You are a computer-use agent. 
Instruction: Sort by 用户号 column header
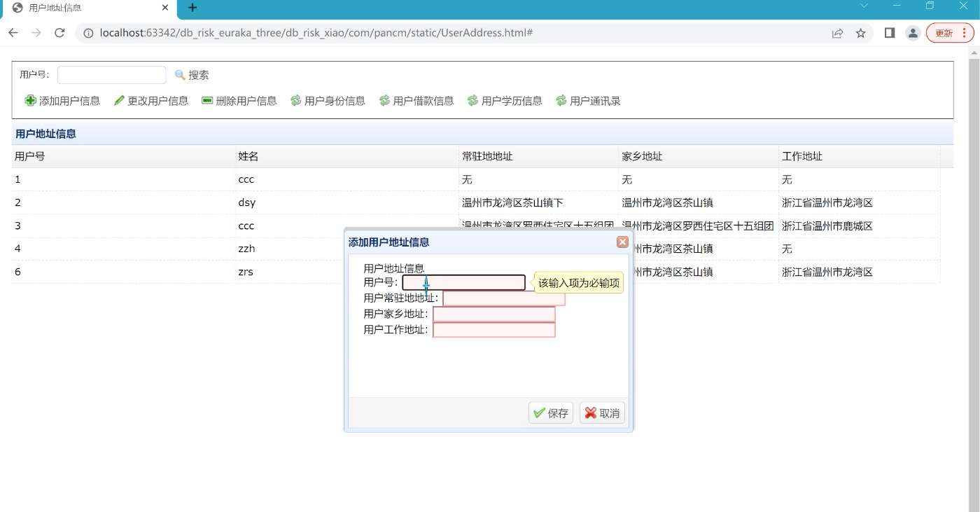123,156
